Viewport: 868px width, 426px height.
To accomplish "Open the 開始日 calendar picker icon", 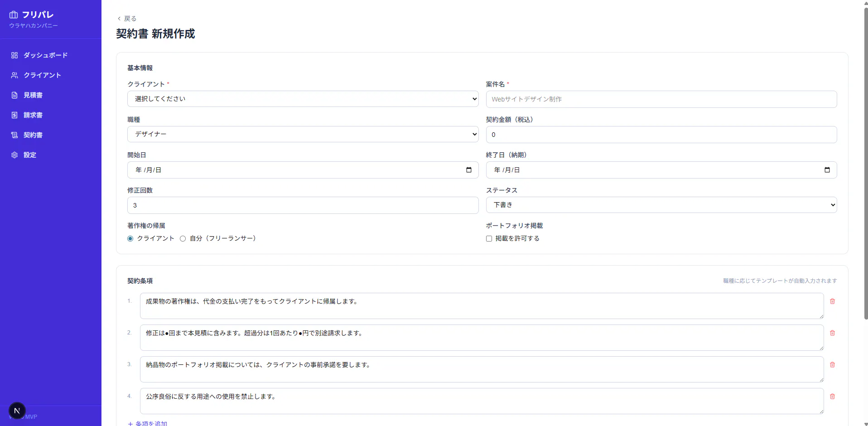I will [469, 170].
